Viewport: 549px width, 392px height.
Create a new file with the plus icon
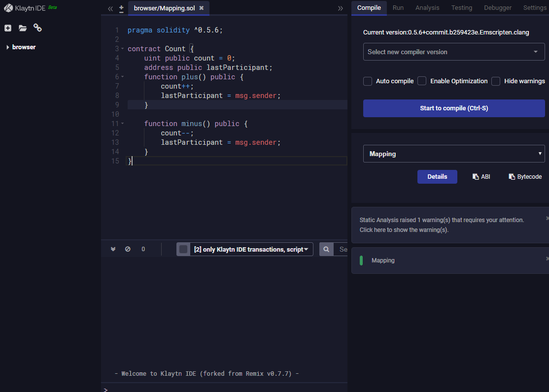point(8,28)
